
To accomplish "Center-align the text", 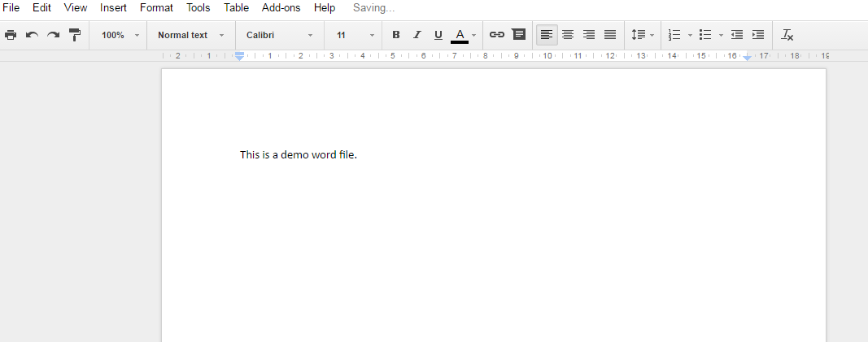I will (x=567, y=35).
